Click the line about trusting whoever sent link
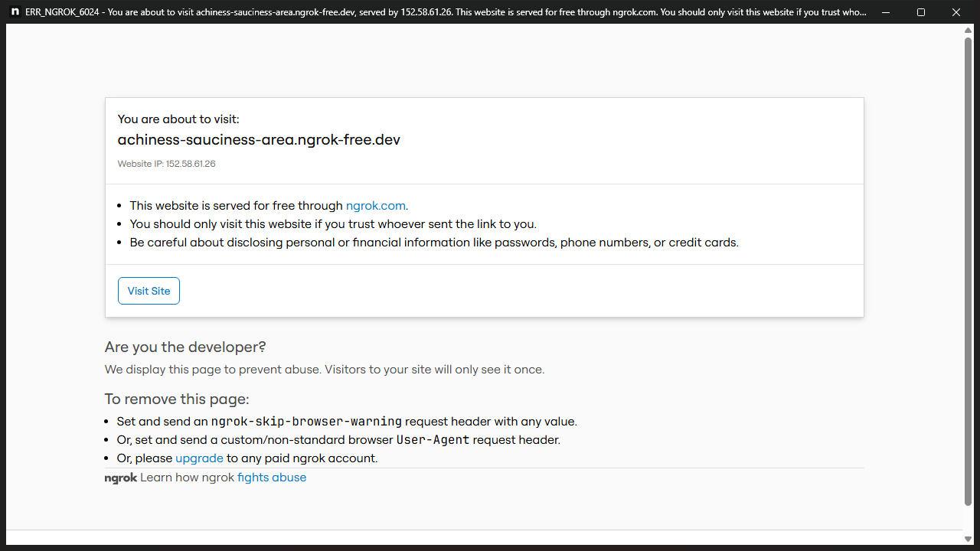This screenshot has width=980, height=551. click(333, 224)
